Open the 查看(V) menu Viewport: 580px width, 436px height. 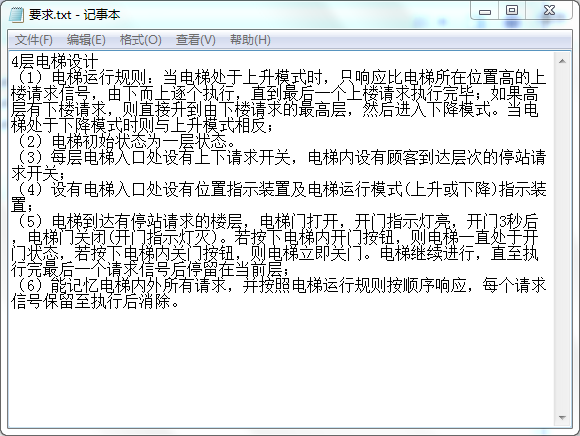(x=196, y=40)
